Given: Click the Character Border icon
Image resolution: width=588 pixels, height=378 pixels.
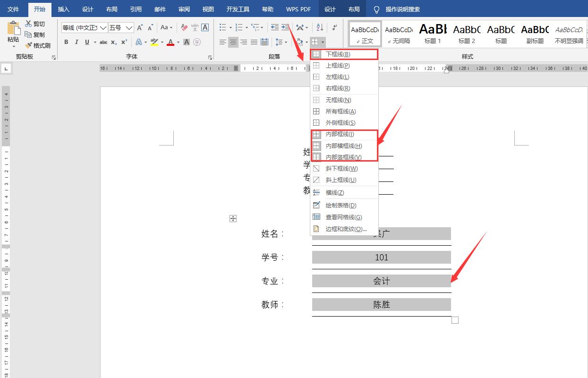Looking at the screenshot, I should [x=205, y=28].
